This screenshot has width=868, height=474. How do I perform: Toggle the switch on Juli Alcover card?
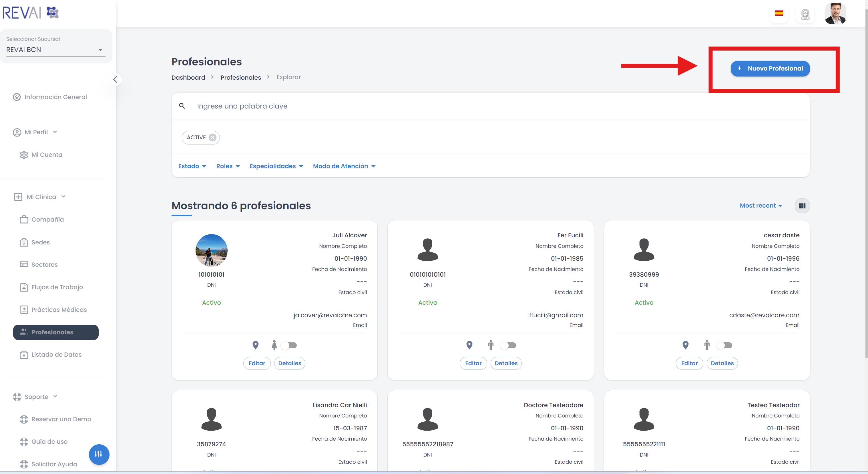pyautogui.click(x=289, y=345)
